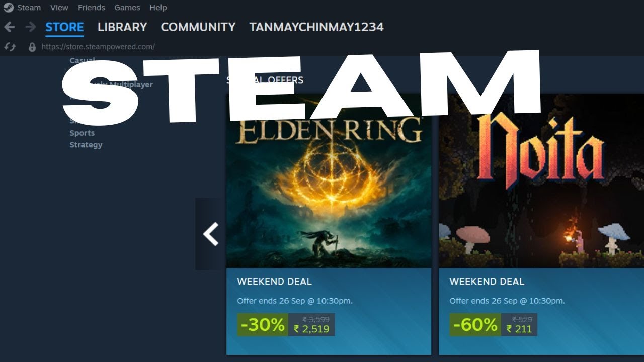Open the Elden Ring deal artwork
This screenshot has width=644, height=362.
click(329, 181)
